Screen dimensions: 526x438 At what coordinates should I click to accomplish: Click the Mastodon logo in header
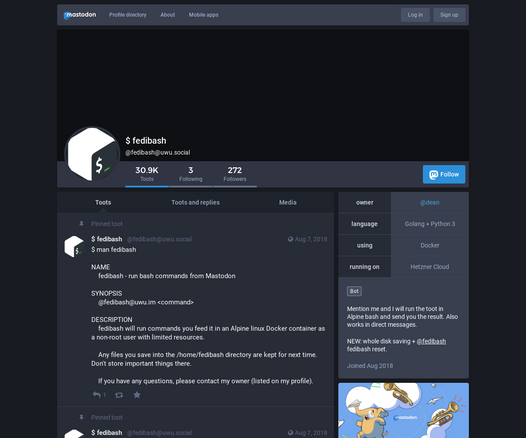tap(80, 15)
